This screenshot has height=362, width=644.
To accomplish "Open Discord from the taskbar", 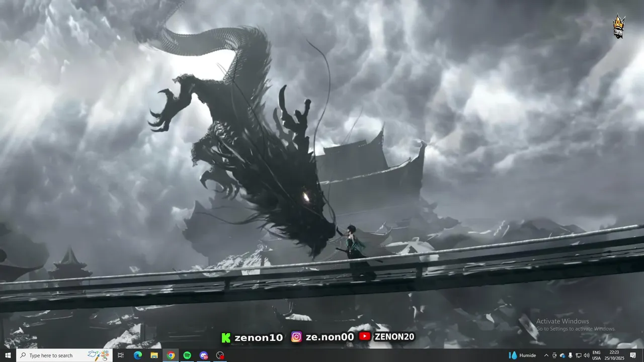I will [204, 355].
